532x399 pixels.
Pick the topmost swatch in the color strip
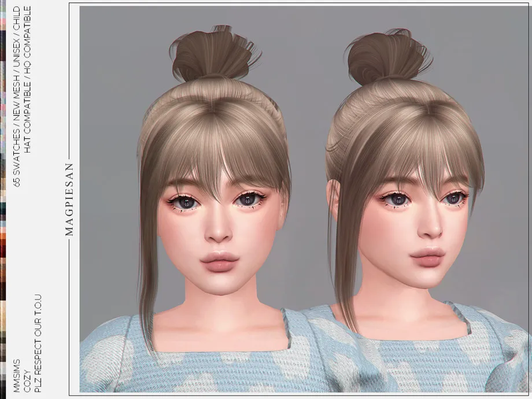(x=3, y=3)
